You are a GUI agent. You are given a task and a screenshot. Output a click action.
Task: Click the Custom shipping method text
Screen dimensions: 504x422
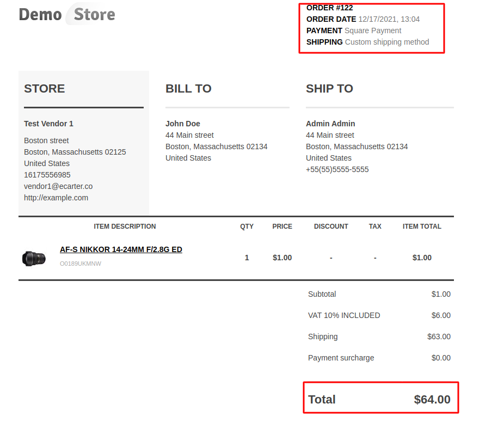point(387,42)
